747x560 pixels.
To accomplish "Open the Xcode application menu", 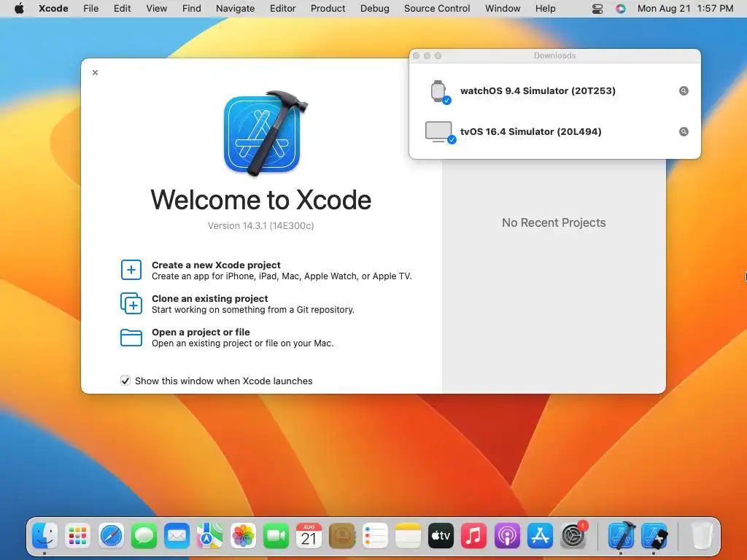I will coord(53,9).
